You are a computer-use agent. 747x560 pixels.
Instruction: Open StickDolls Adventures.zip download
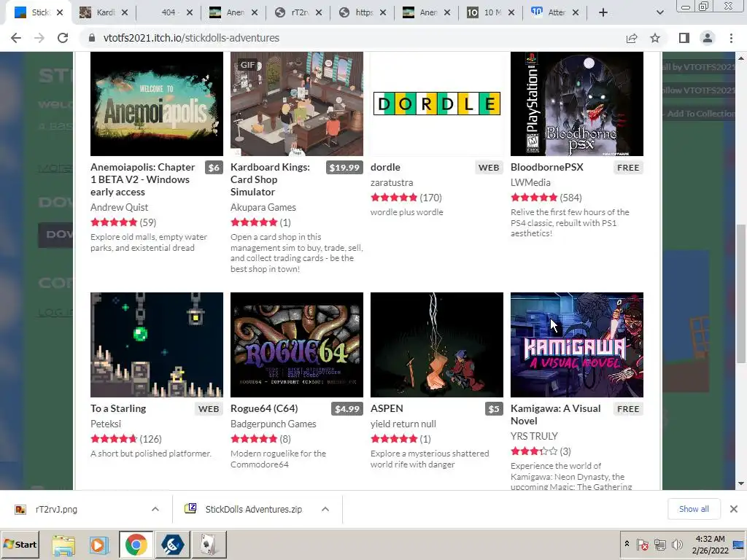253,510
